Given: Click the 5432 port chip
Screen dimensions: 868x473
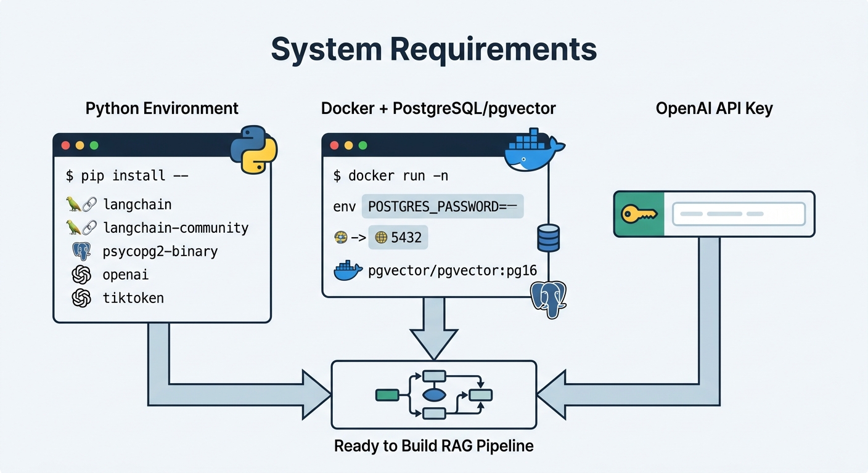Looking at the screenshot, I should (x=398, y=238).
